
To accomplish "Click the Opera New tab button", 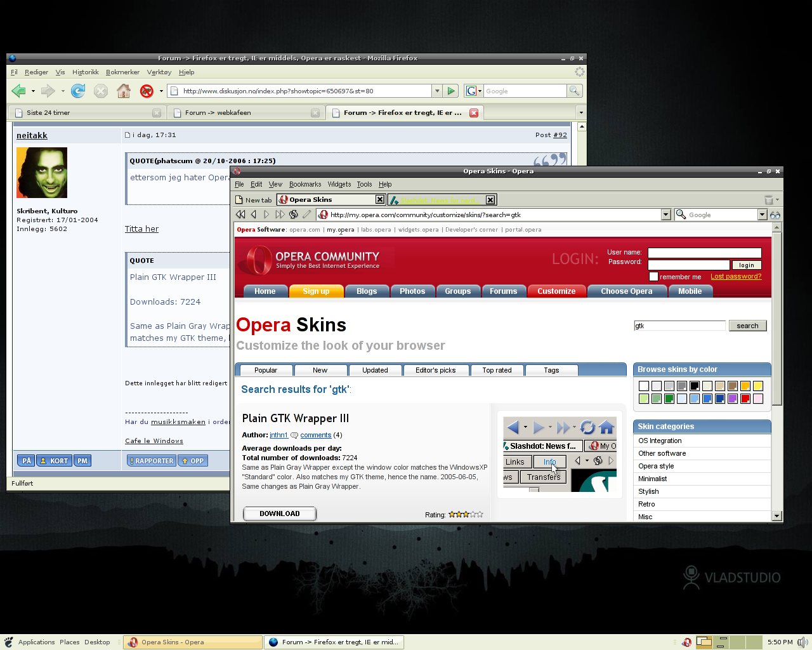I will pyautogui.click(x=254, y=199).
